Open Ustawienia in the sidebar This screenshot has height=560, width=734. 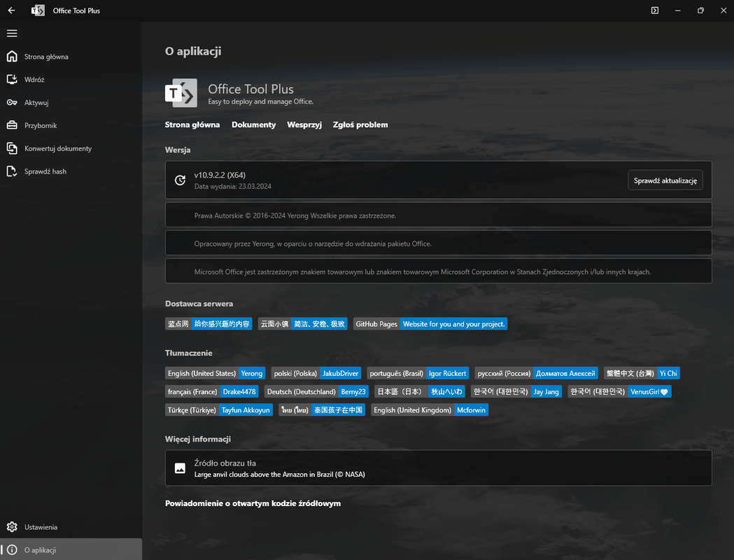point(71,527)
